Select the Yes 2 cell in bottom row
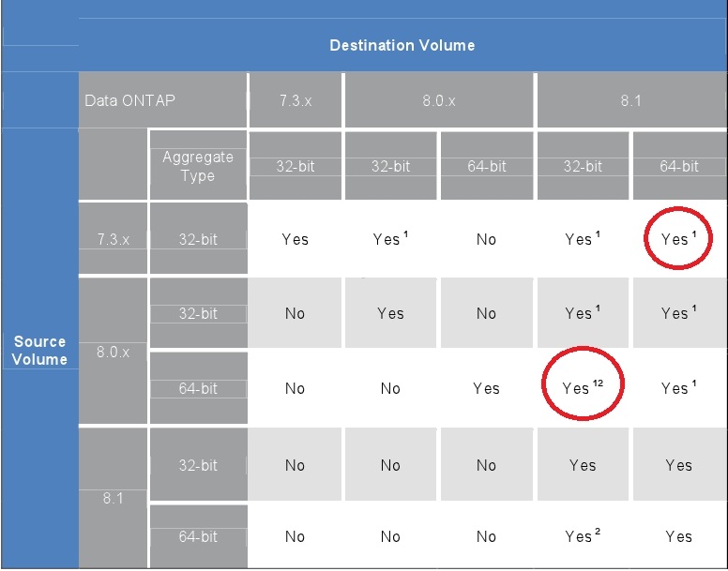 click(583, 535)
